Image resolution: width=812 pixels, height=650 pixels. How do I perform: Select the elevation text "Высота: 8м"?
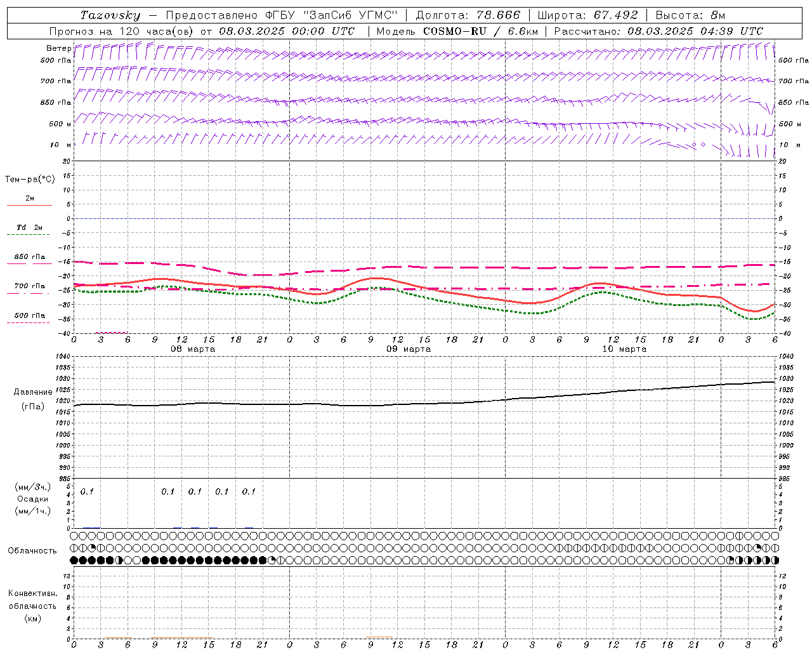pos(690,15)
